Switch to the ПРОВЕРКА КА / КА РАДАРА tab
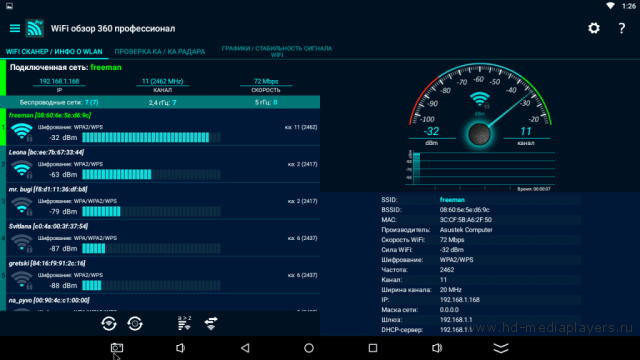 (x=160, y=52)
